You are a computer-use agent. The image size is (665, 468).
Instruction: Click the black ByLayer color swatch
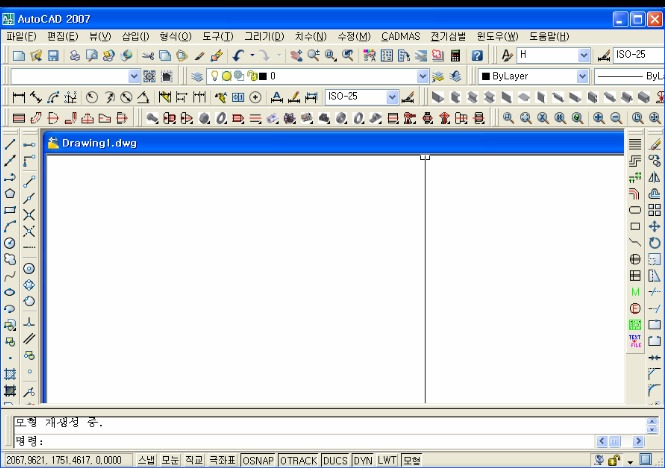point(486,76)
